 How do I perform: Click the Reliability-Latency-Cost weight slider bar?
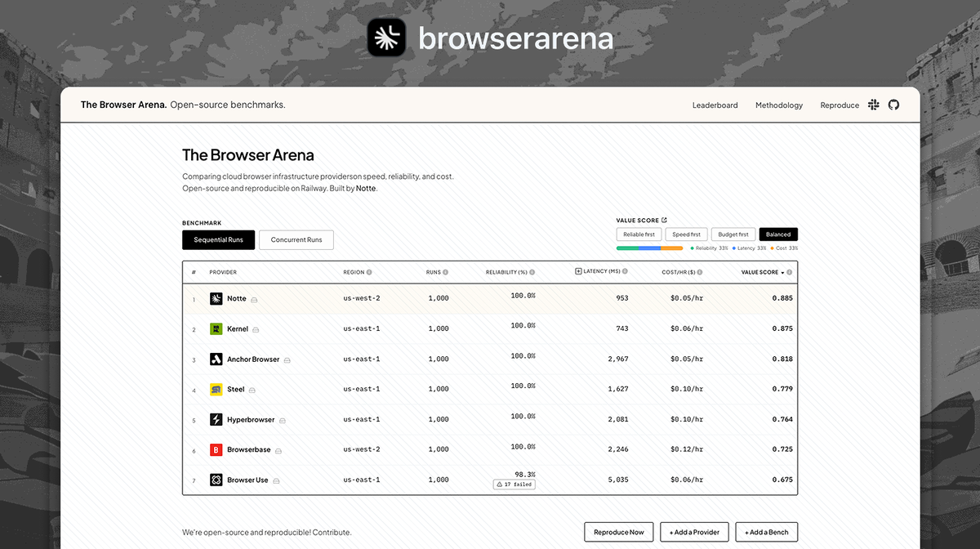649,246
